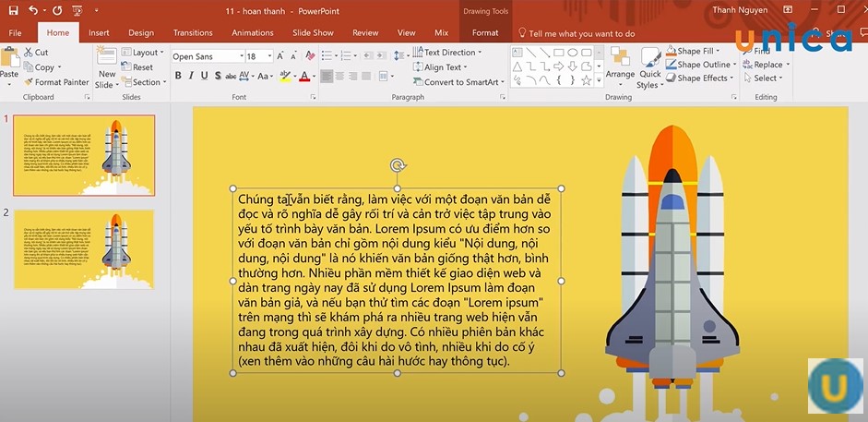Image resolution: width=868 pixels, height=422 pixels.
Task: Apply the yellow text highlight color
Action: click(285, 76)
